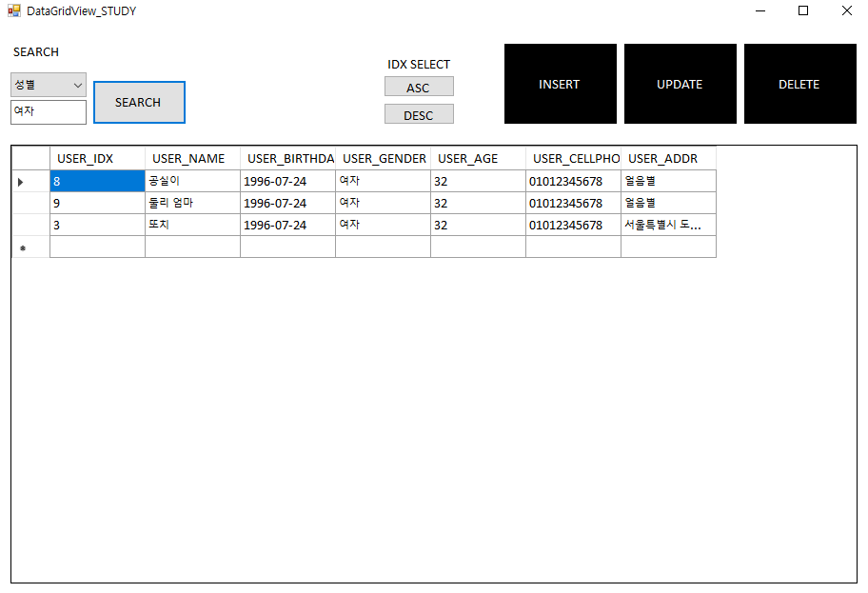Click new-row asterisk row header
This screenshot has height=593, width=868.
[x=30, y=247]
